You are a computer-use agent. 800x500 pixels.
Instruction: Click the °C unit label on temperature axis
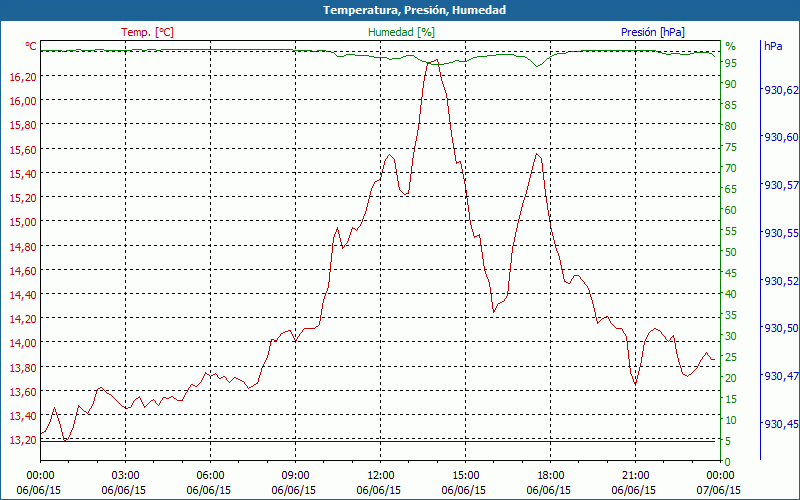[x=31, y=46]
